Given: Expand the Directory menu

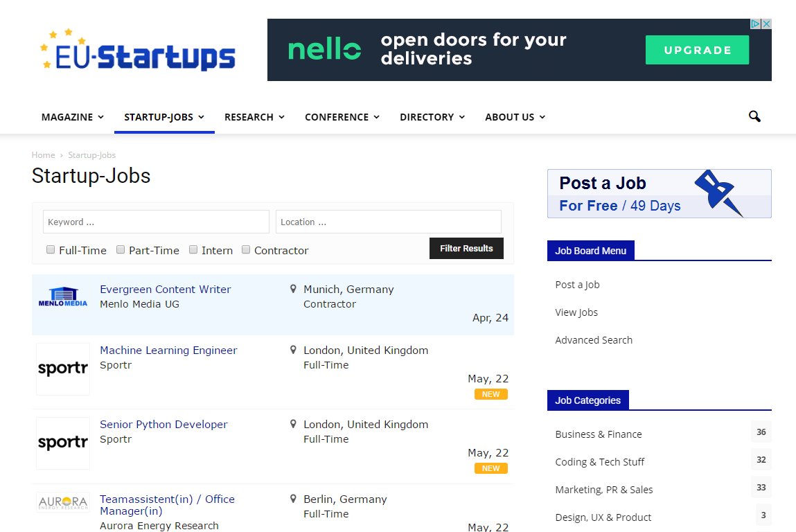Looking at the screenshot, I should click(432, 117).
